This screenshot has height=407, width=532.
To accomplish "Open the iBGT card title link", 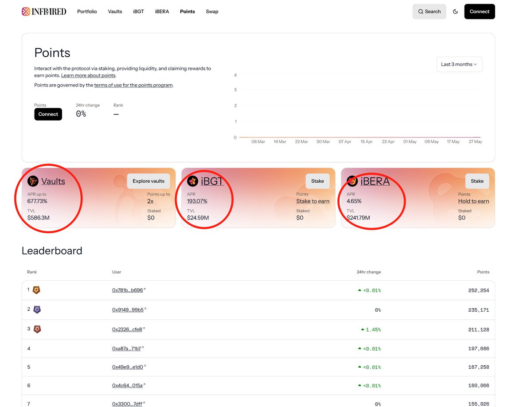I will [x=212, y=181].
